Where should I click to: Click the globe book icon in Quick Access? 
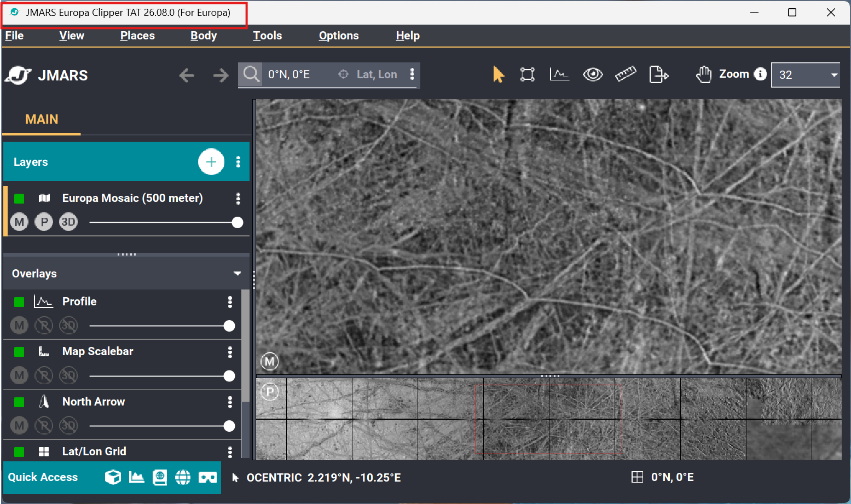click(x=160, y=477)
